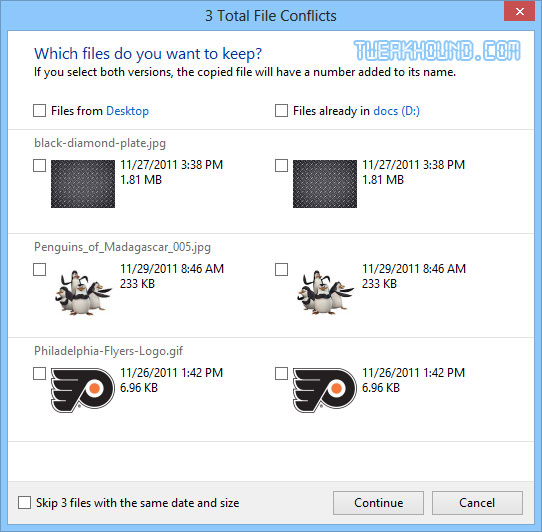The image size is (542, 532).
Task: Tick docs (D:) Penguins_of_Madagascar_005.jpg checkbox
Action: [x=281, y=269]
